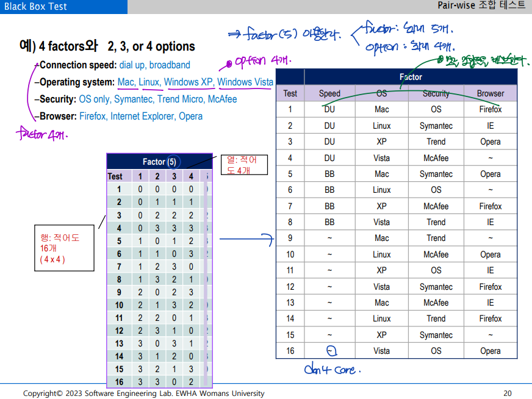Click the "Security" column header
Image resolution: width=532 pixels, height=399 pixels.
tap(436, 93)
